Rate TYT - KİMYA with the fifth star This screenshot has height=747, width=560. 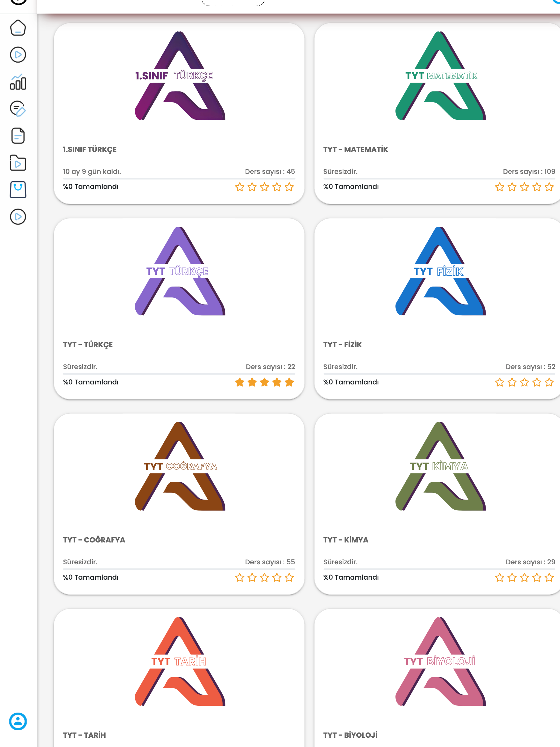tap(549, 577)
